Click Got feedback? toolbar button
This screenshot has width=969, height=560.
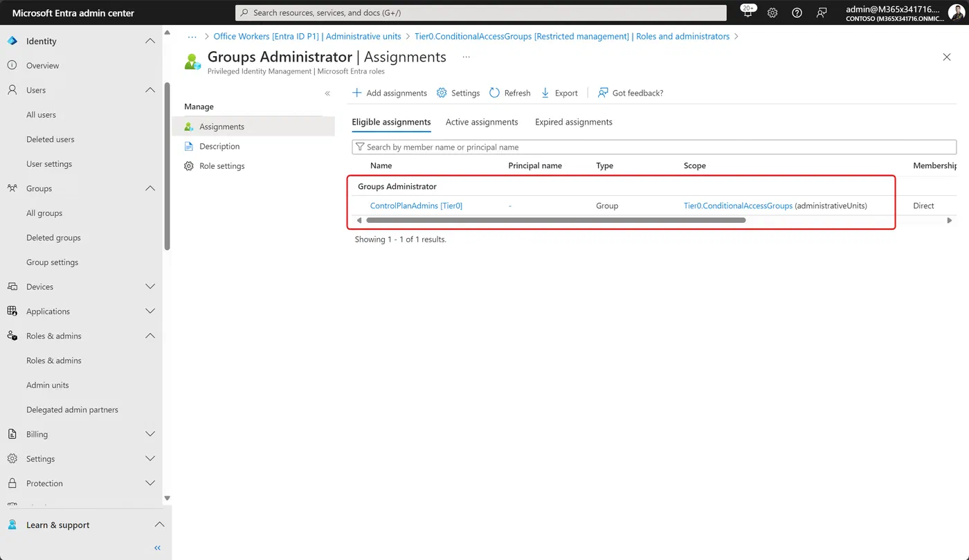click(x=631, y=93)
